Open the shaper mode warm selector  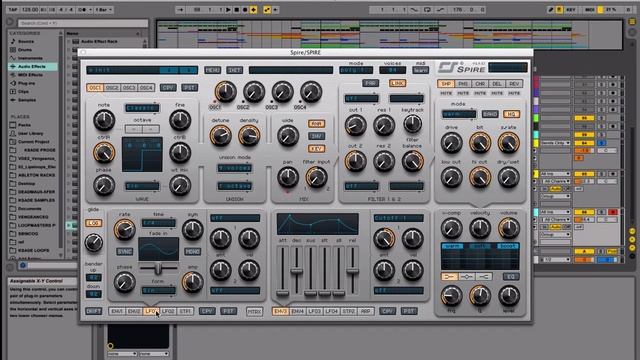pos(459,114)
